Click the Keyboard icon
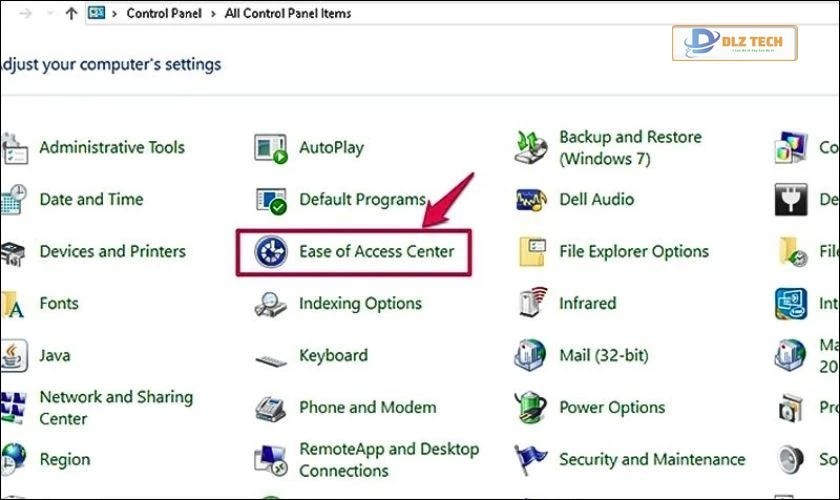This screenshot has height=500, width=840. click(272, 357)
